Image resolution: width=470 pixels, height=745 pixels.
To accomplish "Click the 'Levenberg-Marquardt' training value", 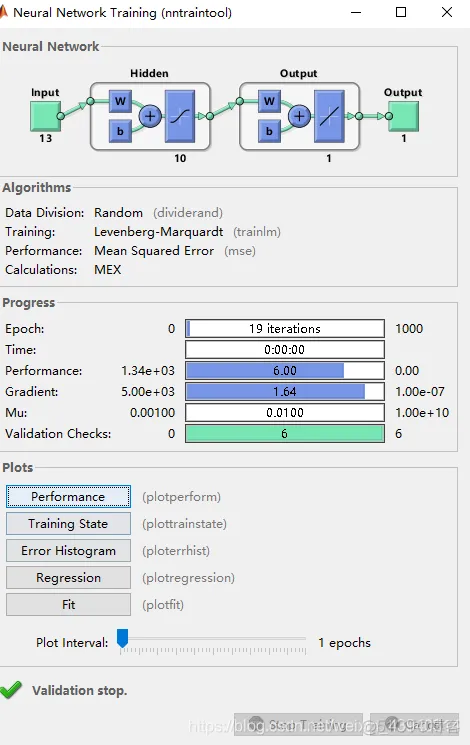I will tap(158, 232).
